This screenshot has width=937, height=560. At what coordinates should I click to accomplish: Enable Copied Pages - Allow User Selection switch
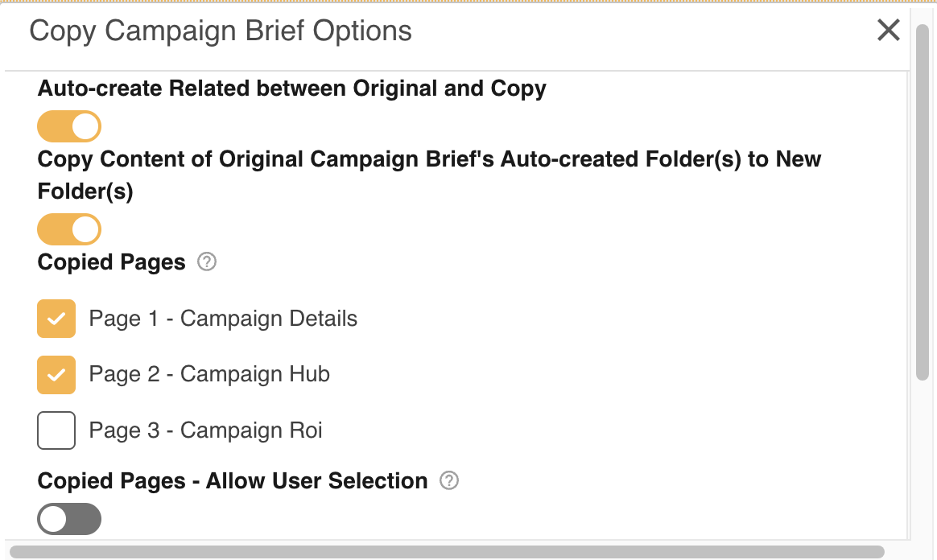[69, 519]
